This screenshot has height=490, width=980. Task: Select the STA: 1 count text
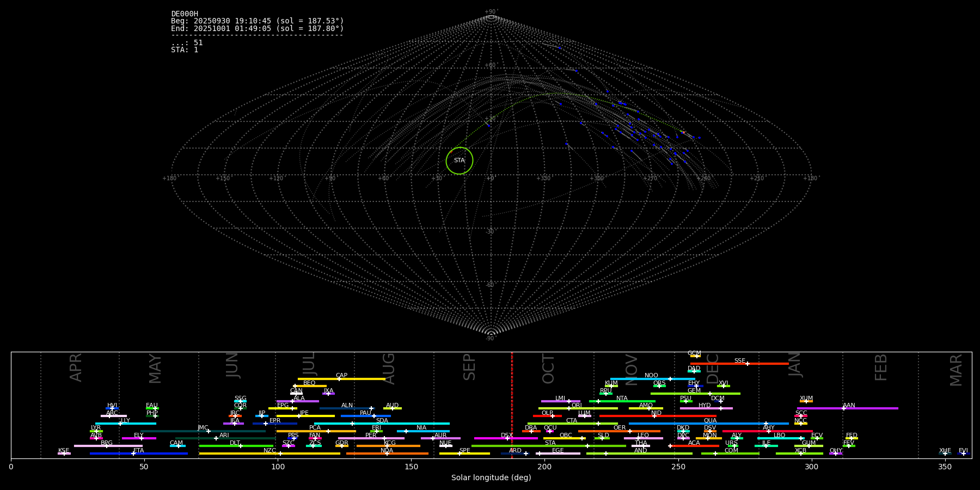[185, 50]
